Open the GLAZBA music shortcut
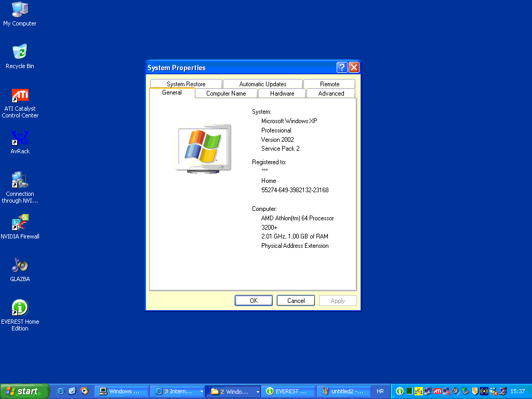 pyautogui.click(x=20, y=265)
